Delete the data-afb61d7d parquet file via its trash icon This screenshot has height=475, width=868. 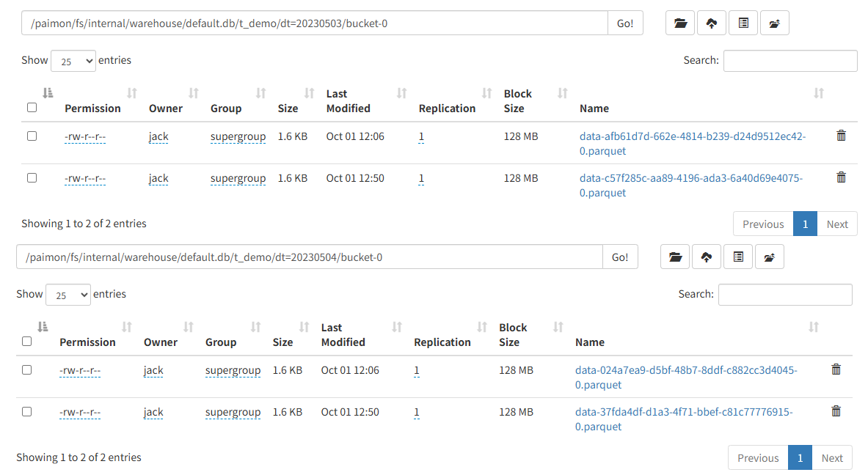click(x=841, y=136)
